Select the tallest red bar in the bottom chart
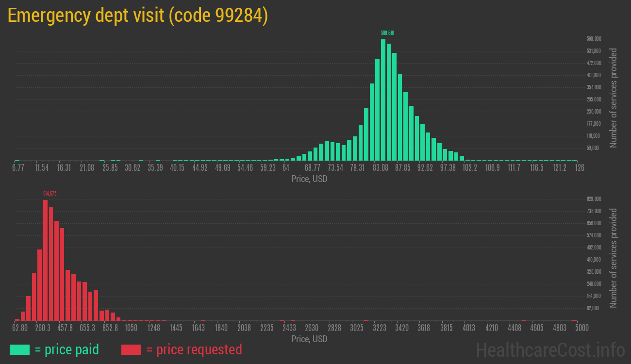The image size is (631, 364). pyautogui.click(x=45, y=260)
